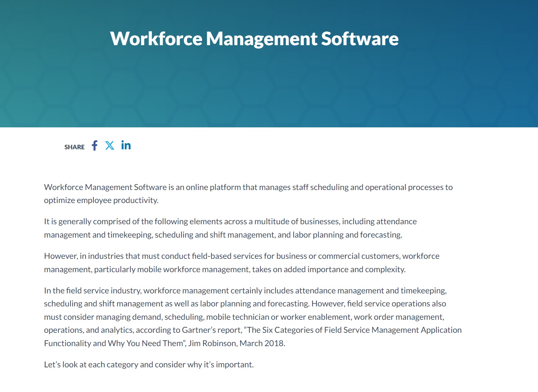Click the paragraph starting "However, in industries"
The image size is (538, 392).
click(x=241, y=256)
